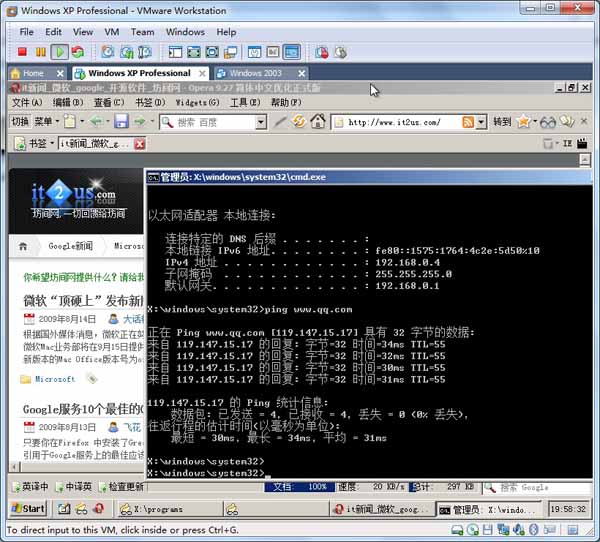Expand the new page dropdown arrow

pyautogui.click(x=82, y=122)
